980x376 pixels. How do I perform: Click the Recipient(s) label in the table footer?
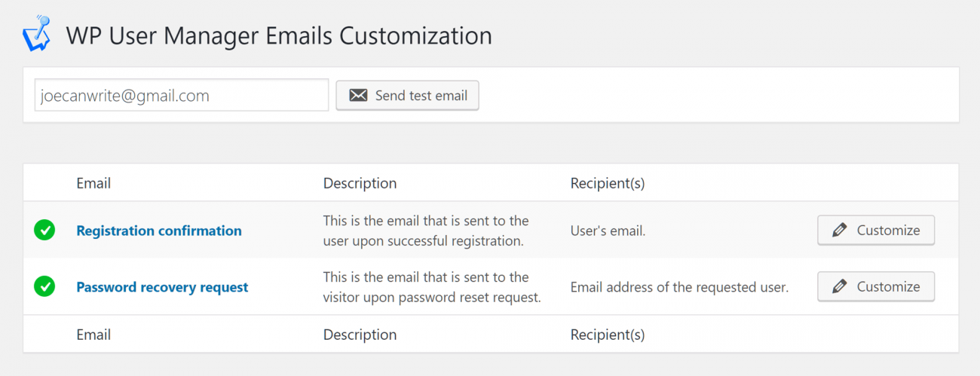tap(608, 335)
